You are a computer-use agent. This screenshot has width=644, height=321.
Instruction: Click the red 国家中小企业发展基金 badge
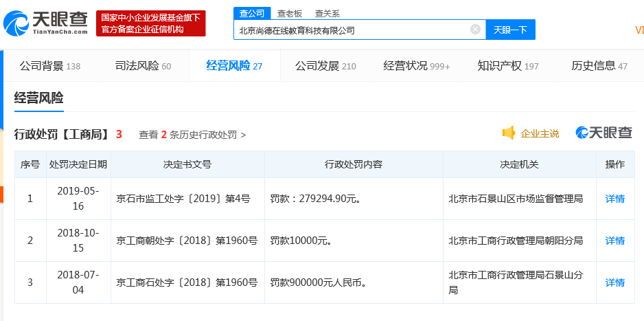151,23
